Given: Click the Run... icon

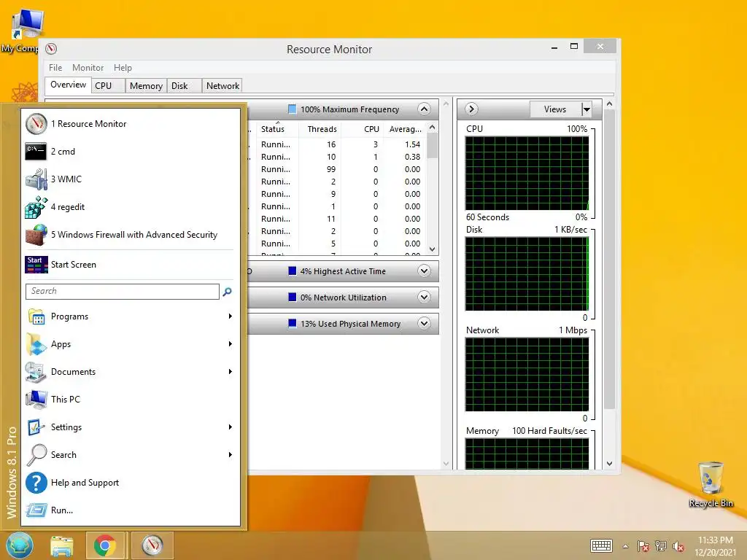Looking at the screenshot, I should point(36,510).
